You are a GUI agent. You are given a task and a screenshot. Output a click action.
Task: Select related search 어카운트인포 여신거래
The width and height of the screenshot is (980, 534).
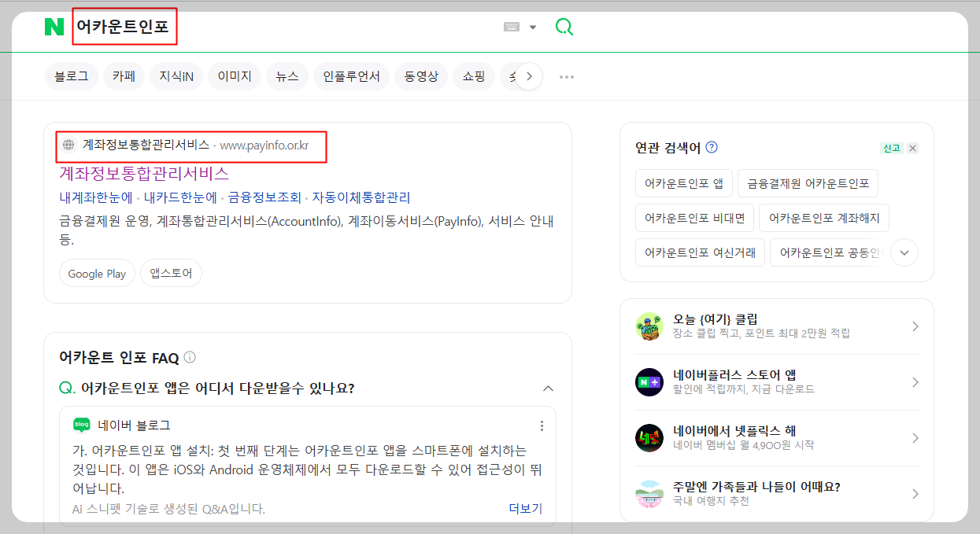(700, 252)
